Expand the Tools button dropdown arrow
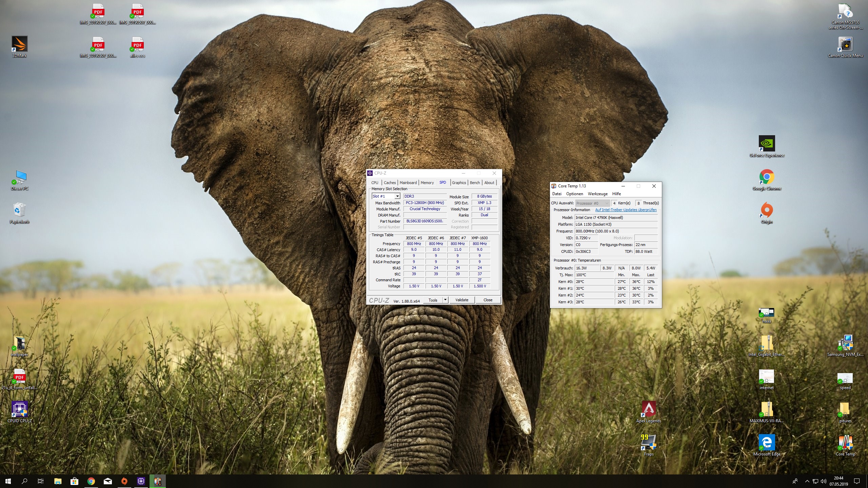868x488 pixels. [445, 300]
